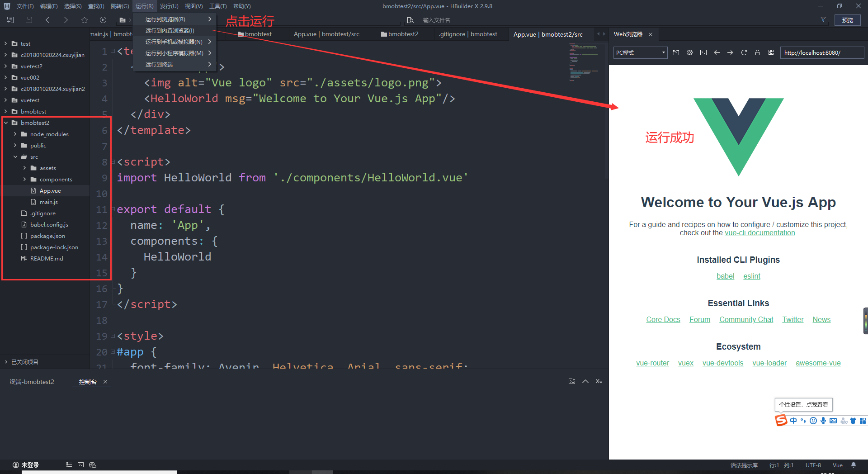Open the Core Docs link

[x=663, y=319]
